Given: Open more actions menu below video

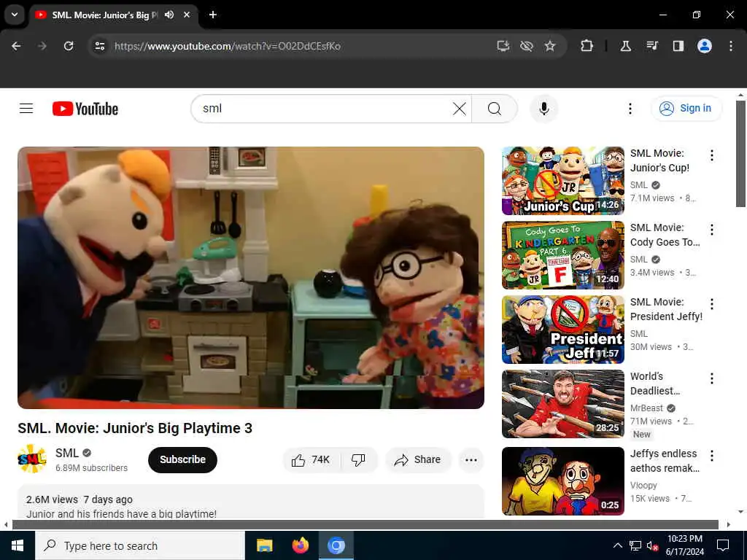Looking at the screenshot, I should 471,459.
